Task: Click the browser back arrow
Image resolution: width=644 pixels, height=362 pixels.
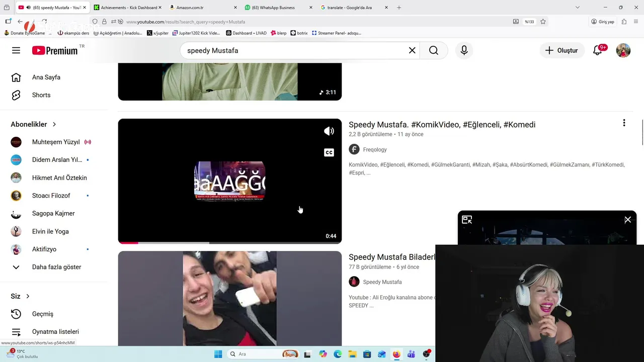Action: coord(20,22)
